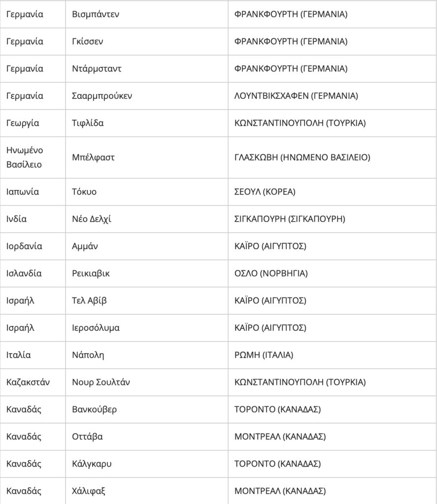Viewport: 437px width, 504px height.
Task: Select the Βανκούβερ city cell
Action: (147, 409)
